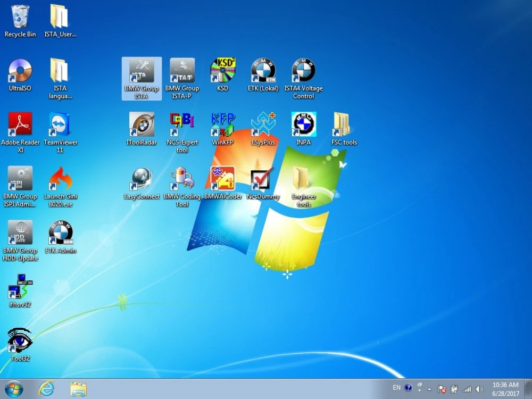Open the clock showing 10:36 AM

point(505,389)
